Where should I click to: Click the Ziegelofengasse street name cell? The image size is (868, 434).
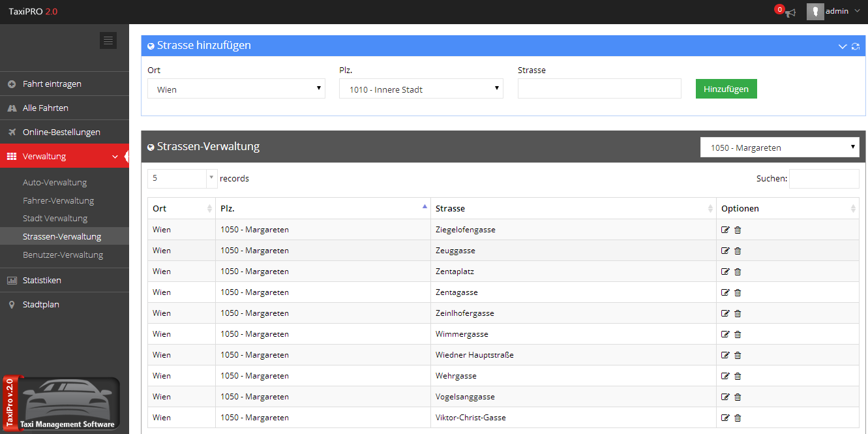pos(573,230)
